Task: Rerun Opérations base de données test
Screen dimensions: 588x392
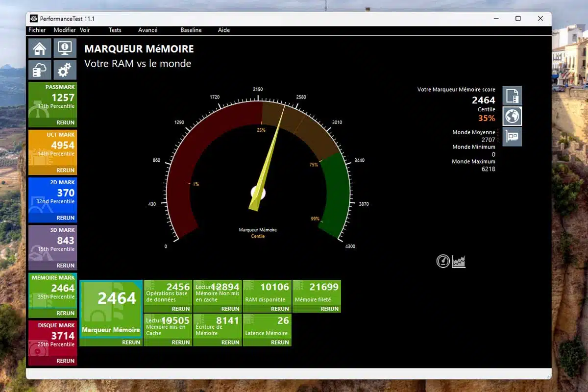Action: coord(181,309)
